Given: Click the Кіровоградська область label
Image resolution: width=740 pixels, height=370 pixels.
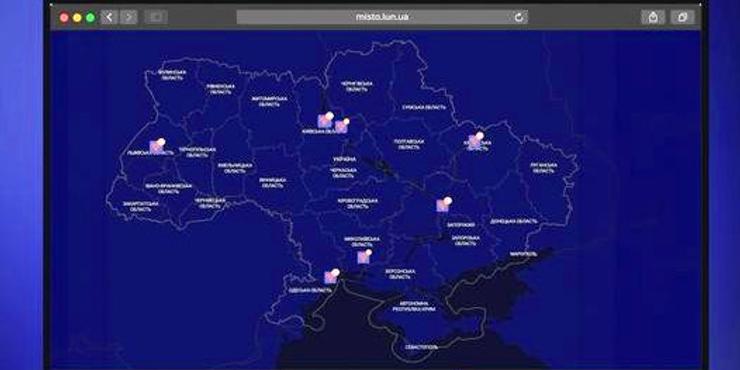Looking at the screenshot, I should pyautogui.click(x=358, y=204).
